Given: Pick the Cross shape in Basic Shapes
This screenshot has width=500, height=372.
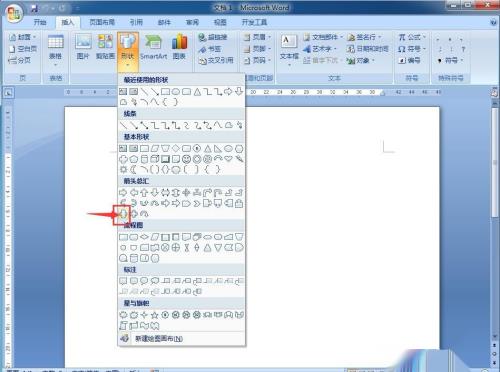Looking at the screenshot, I should (123, 159).
